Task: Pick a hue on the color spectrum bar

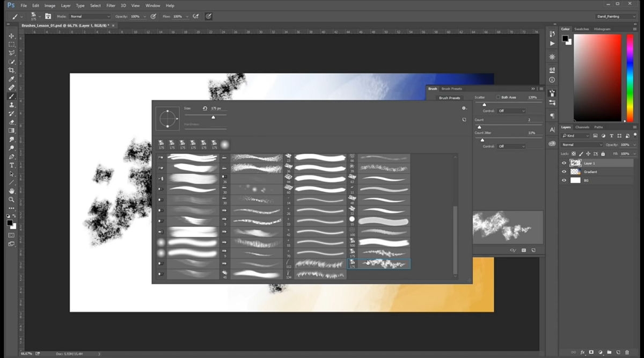Action: pyautogui.click(x=630, y=78)
